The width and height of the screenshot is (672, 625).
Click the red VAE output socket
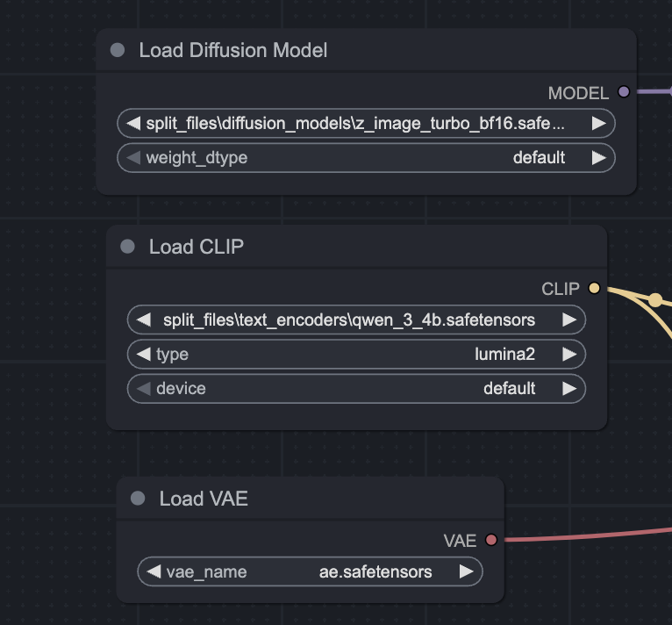[491, 540]
